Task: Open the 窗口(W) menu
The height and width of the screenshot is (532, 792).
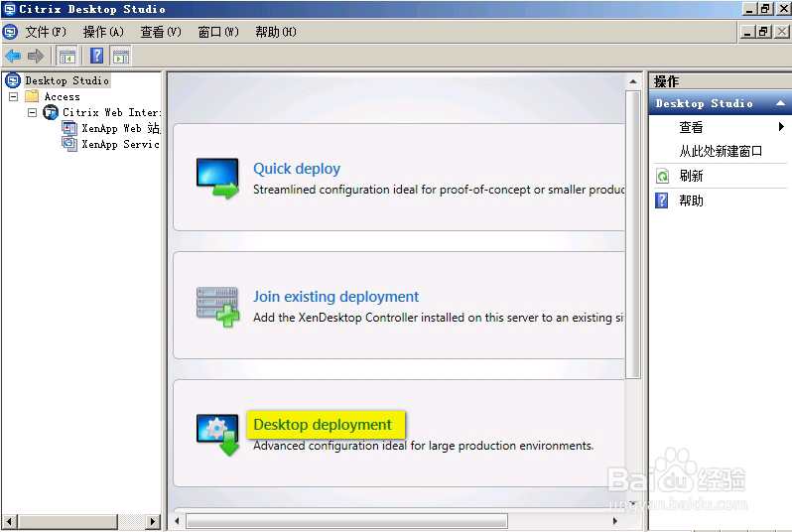Action: 218,32
